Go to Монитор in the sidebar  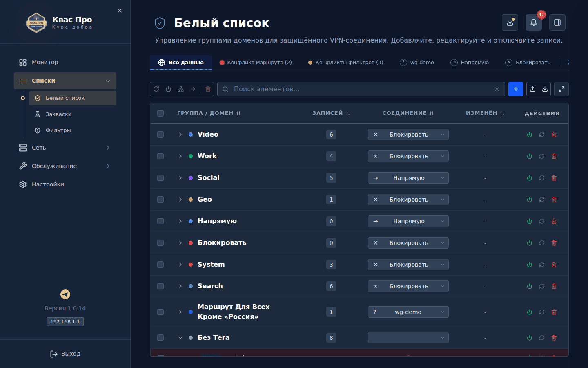tap(65, 62)
